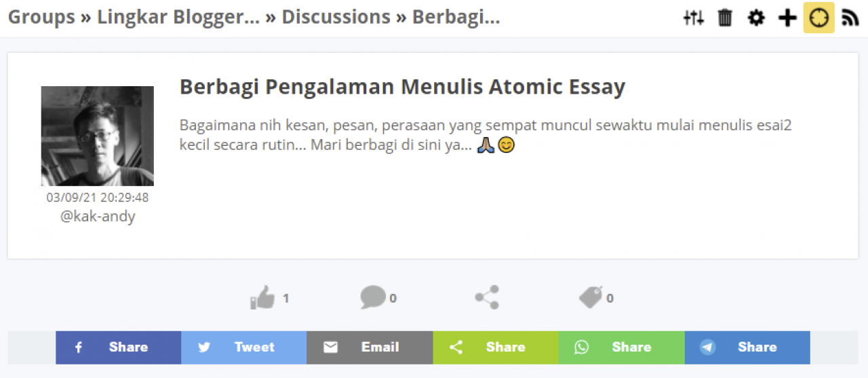Click the speech bubble comment icon

[372, 297]
